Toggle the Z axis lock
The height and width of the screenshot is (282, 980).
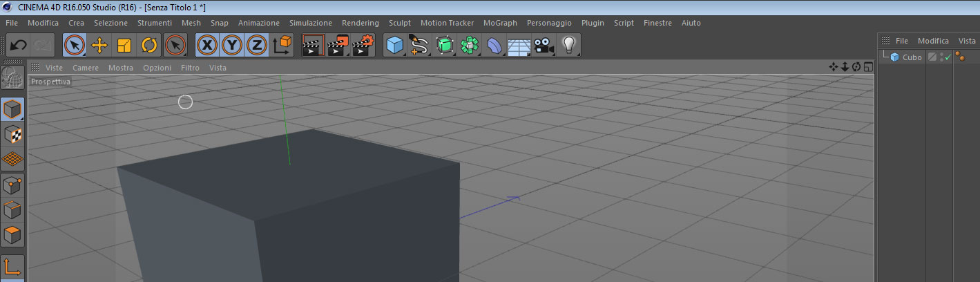257,46
